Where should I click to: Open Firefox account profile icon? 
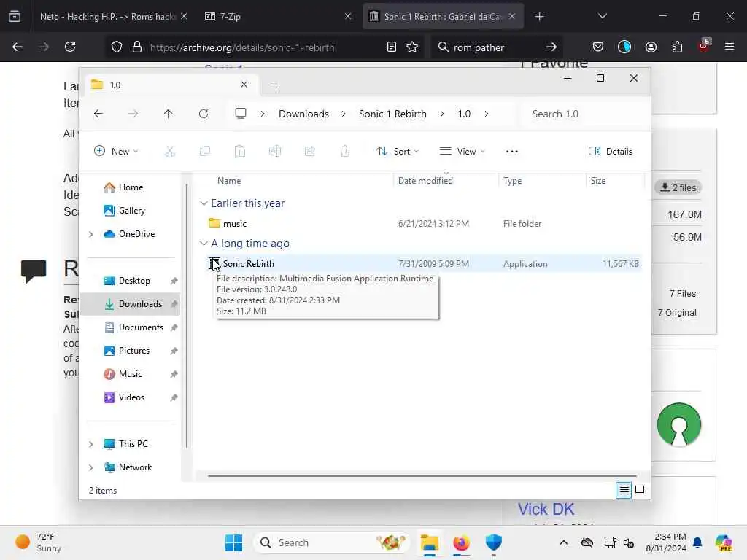[651, 47]
